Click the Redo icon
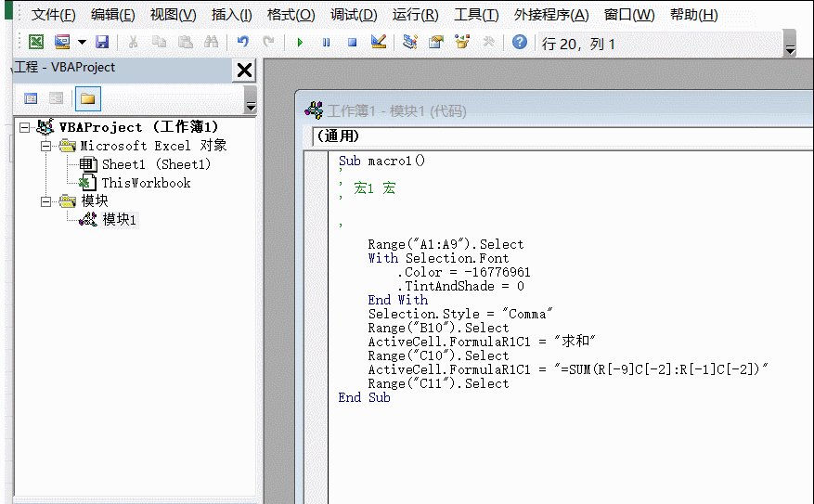Viewport: 814px width, 504px height. click(268, 42)
